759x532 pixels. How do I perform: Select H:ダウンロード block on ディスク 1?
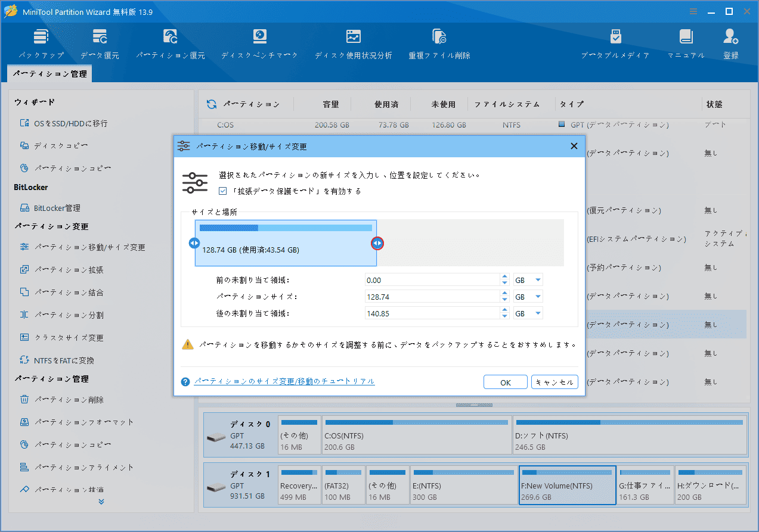coord(711,486)
